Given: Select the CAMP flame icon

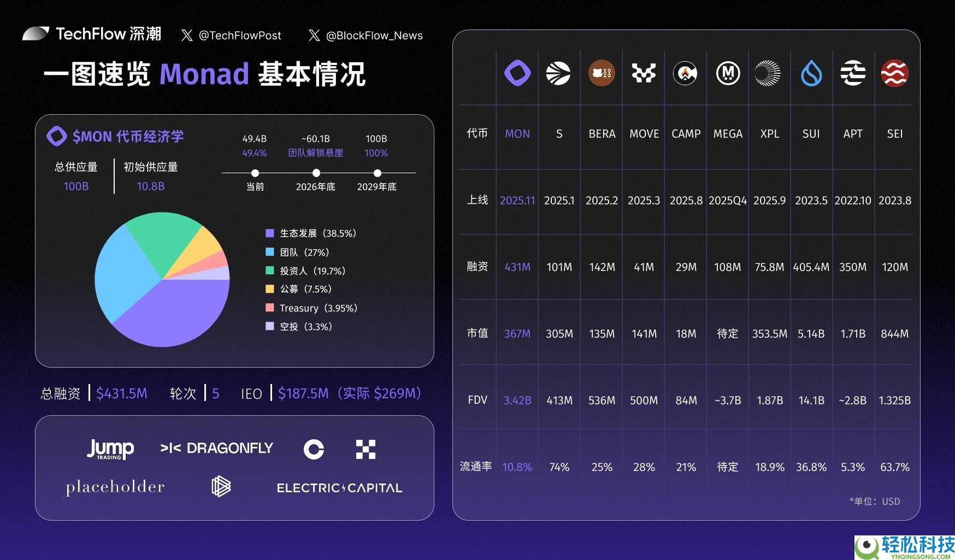Looking at the screenshot, I should (x=686, y=73).
